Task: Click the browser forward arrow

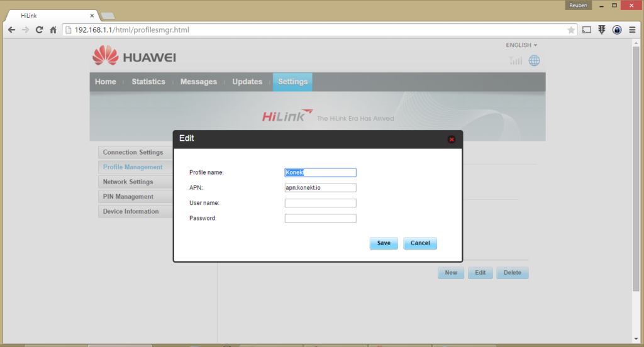Action: click(x=25, y=30)
